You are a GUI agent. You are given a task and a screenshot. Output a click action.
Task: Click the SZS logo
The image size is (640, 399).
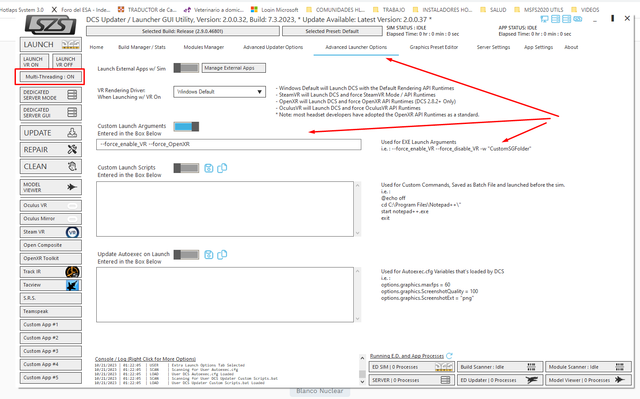point(50,26)
